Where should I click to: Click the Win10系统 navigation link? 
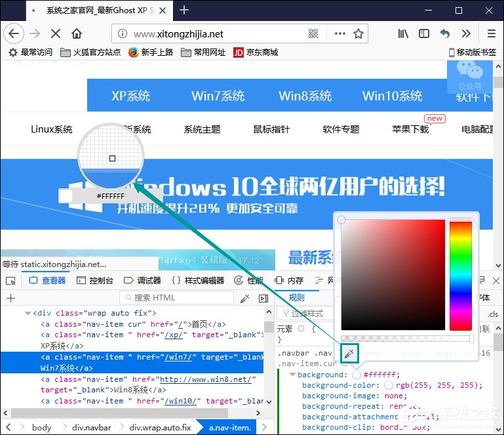pos(392,96)
